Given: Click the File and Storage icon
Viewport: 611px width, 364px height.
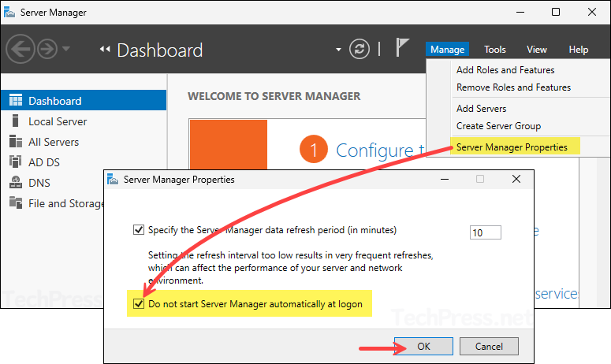Looking at the screenshot, I should click(x=16, y=202).
